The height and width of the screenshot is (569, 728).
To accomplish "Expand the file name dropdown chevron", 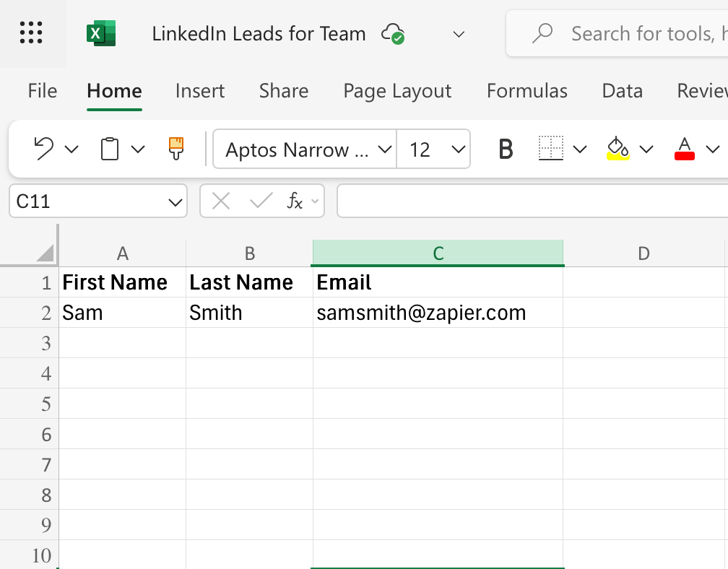I will (459, 35).
